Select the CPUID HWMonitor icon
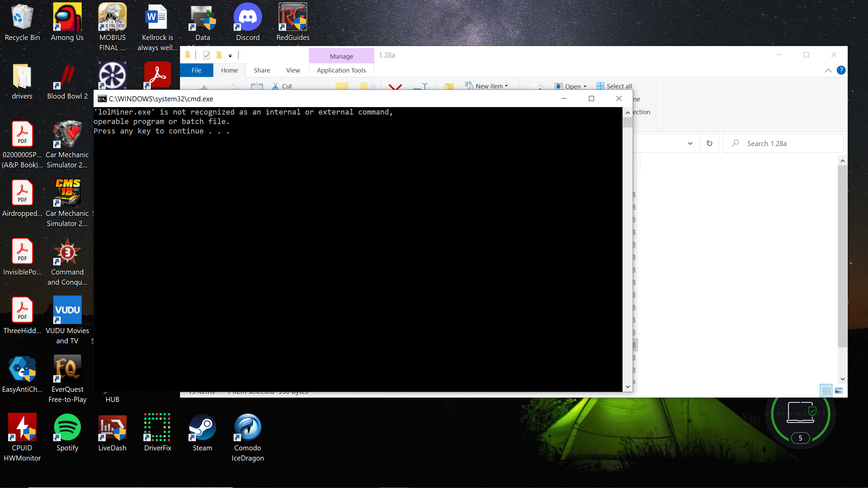The height and width of the screenshot is (488, 868). [x=22, y=438]
